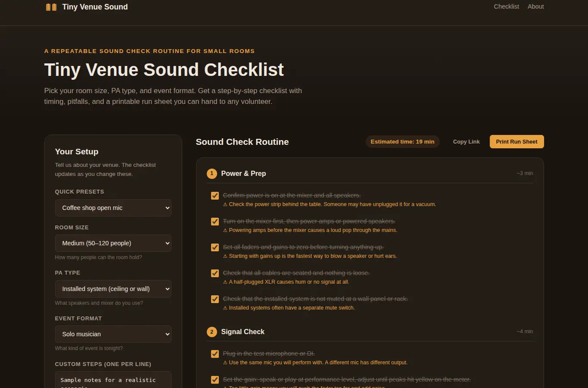
Task: Open About page in top navigation
Action: pos(535,6)
